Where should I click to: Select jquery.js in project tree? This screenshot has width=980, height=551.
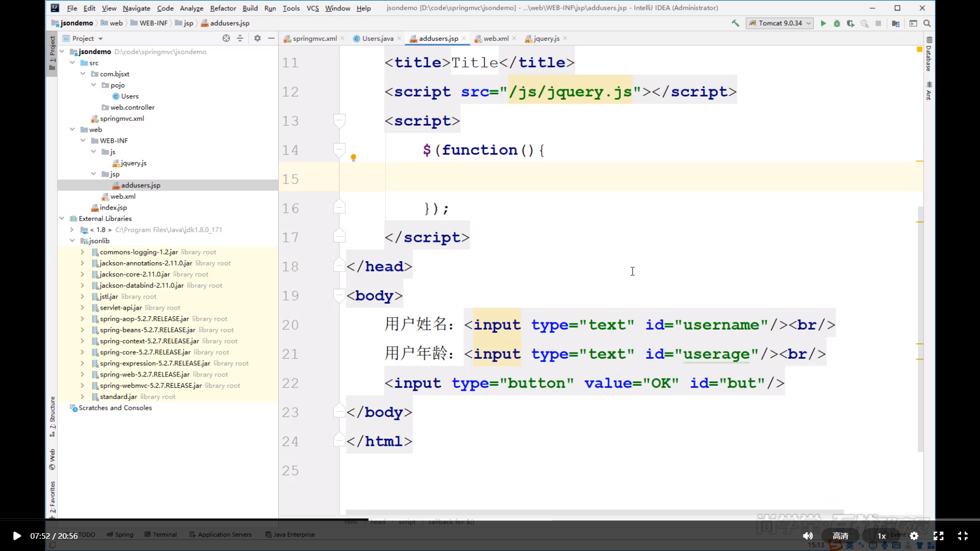click(133, 163)
